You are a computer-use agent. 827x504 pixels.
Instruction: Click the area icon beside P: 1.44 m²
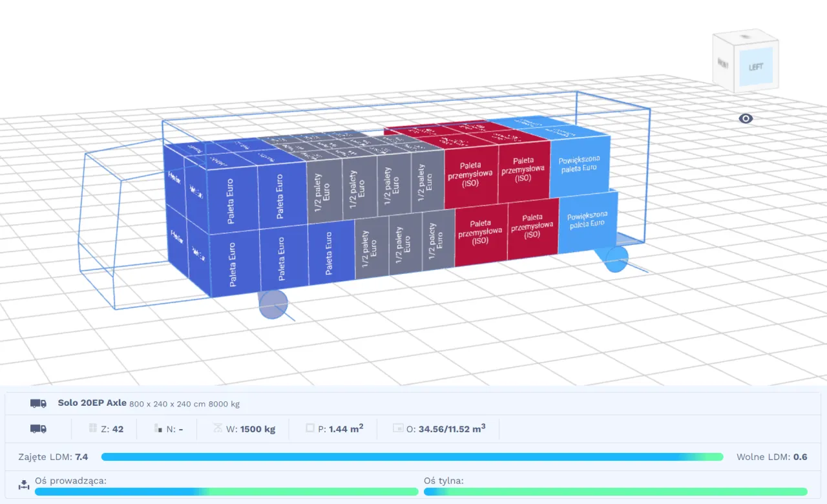310,428
